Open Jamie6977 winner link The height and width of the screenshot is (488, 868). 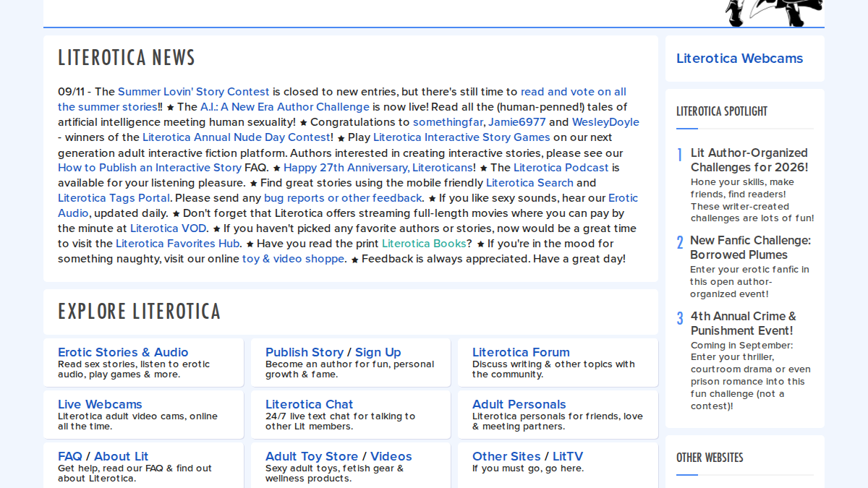click(517, 122)
